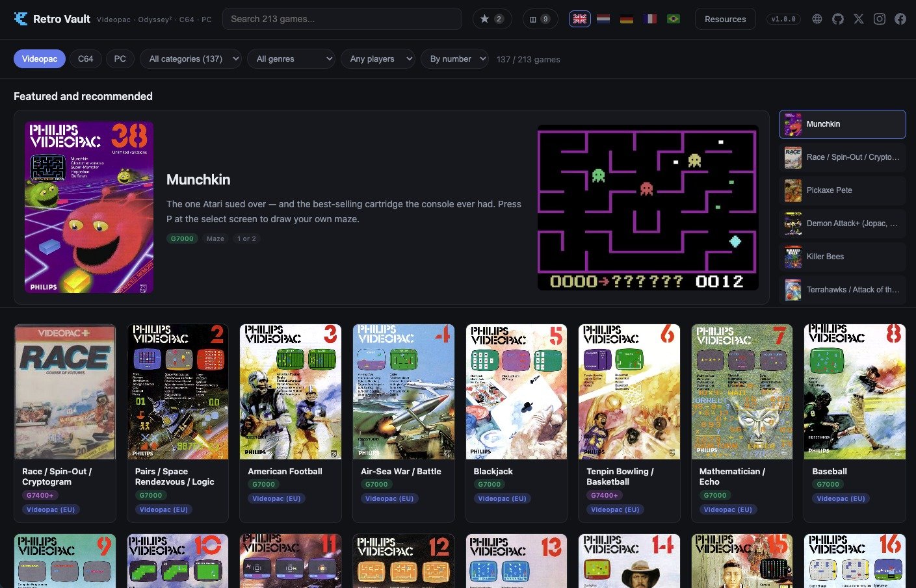
Task: Open the Pairs / Space Rendezvous / Logic cover
Action: (178, 392)
